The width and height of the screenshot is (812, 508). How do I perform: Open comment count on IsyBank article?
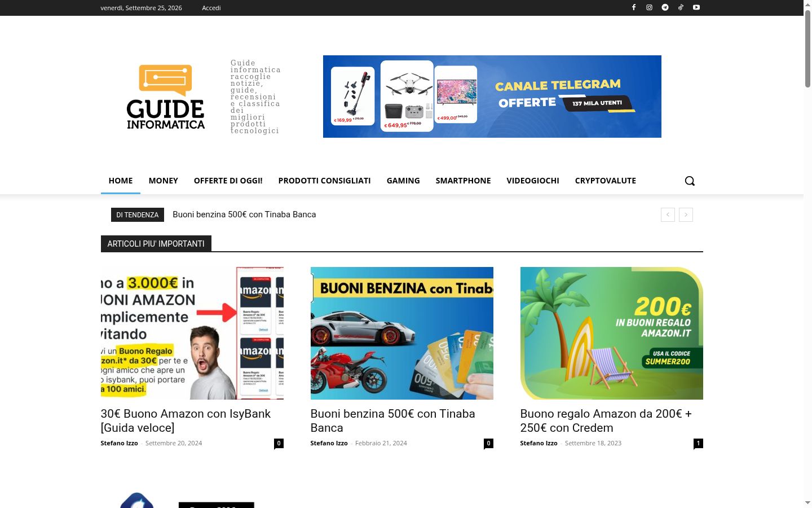tap(279, 444)
